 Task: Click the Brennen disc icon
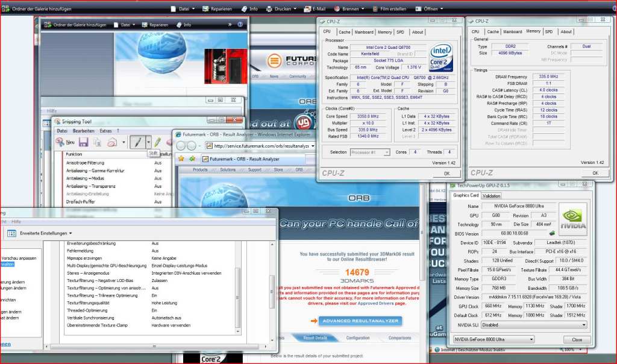point(337,8)
